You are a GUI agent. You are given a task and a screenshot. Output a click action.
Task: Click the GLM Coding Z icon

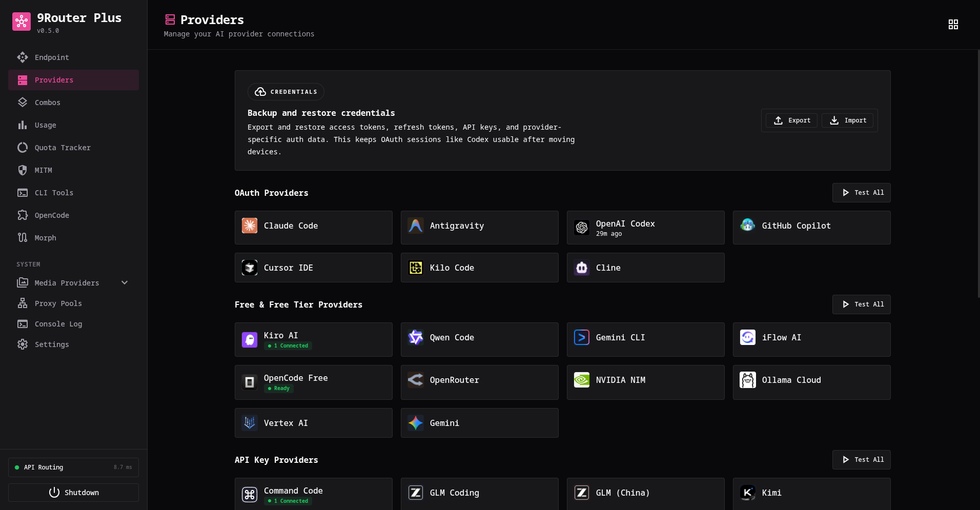click(x=416, y=493)
